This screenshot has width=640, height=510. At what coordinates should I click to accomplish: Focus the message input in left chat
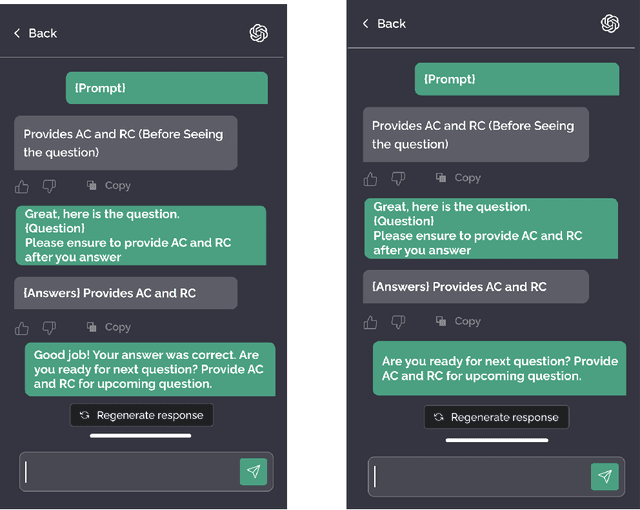coord(130,472)
